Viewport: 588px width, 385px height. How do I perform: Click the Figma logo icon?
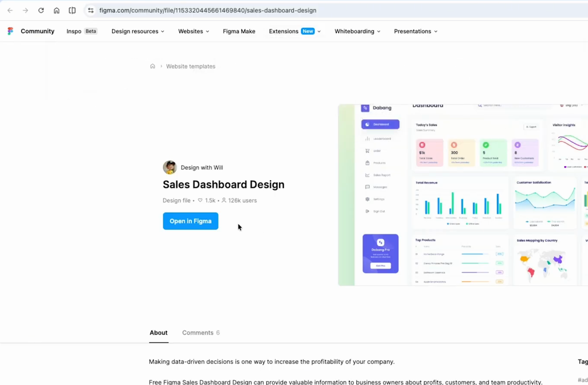tap(10, 31)
